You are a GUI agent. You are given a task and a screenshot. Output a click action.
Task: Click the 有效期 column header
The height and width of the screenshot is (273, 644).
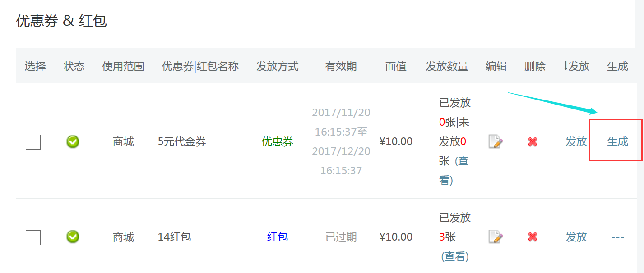pos(341,67)
